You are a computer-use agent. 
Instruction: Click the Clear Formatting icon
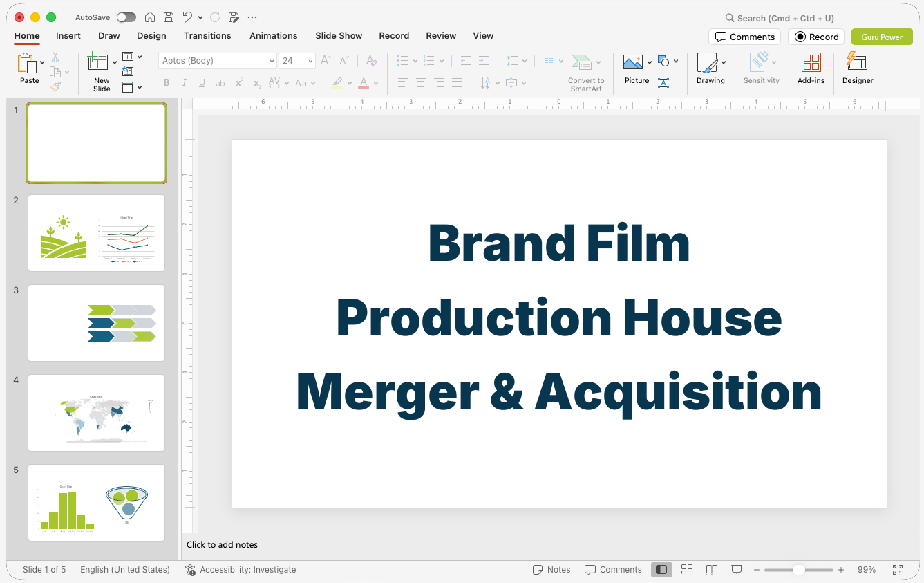[x=372, y=61]
